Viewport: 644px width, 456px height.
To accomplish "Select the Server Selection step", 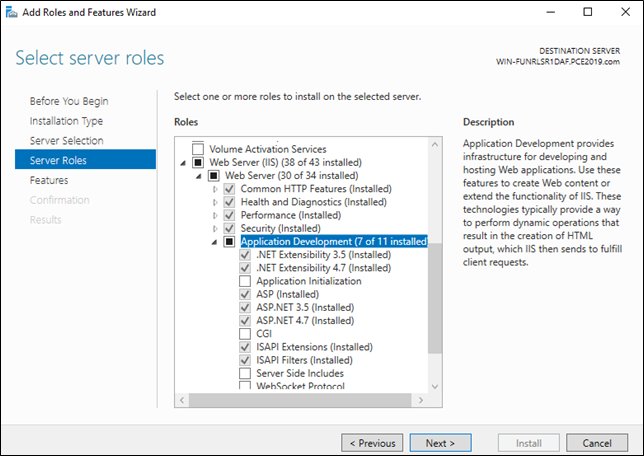I will point(66,140).
